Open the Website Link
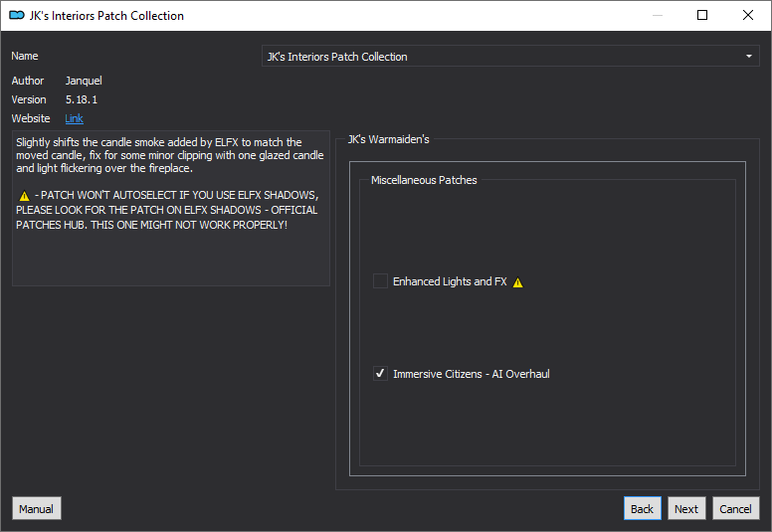This screenshot has height=532, width=772. click(x=74, y=118)
